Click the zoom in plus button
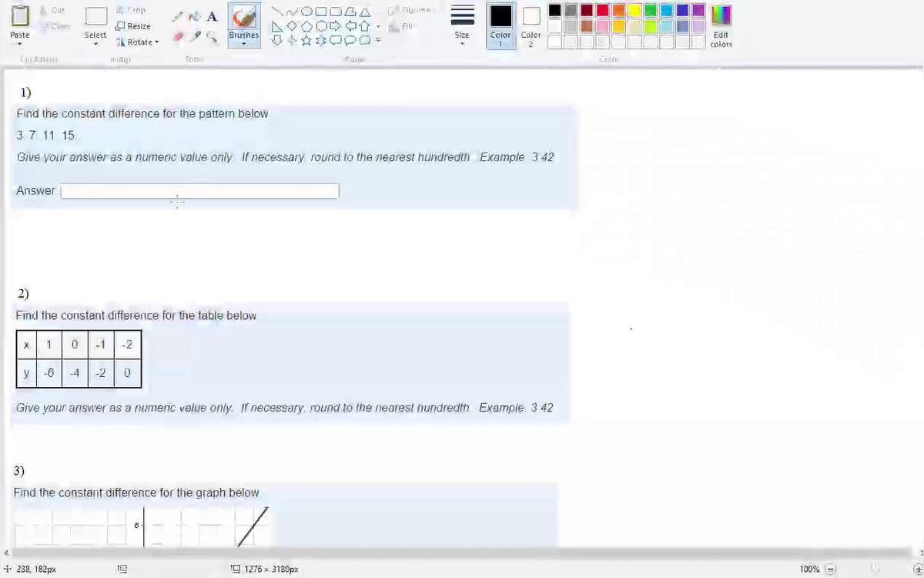Viewport: 924px width, 578px height. (918, 570)
